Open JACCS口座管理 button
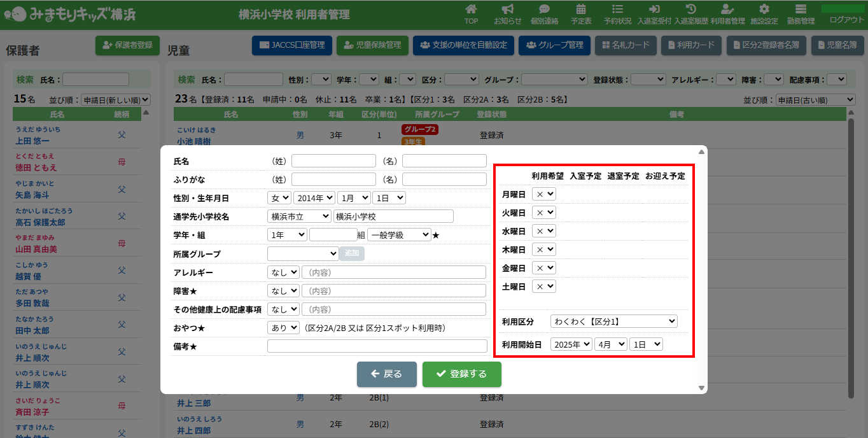868x438 pixels. pyautogui.click(x=292, y=45)
